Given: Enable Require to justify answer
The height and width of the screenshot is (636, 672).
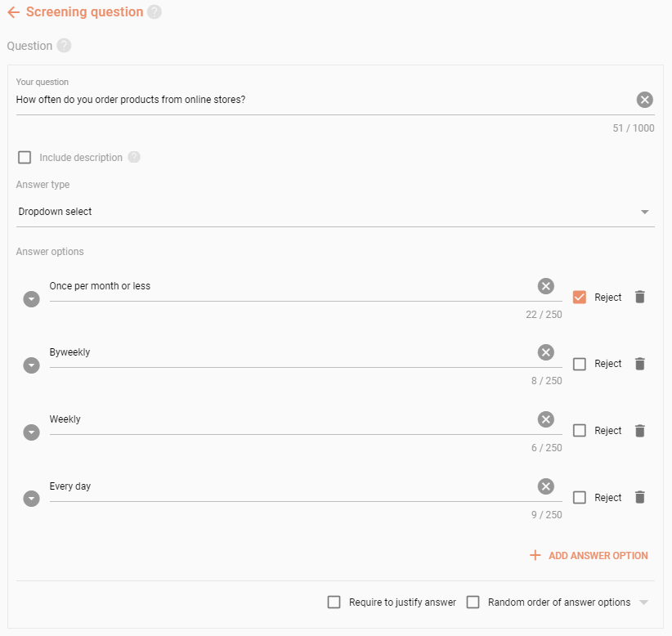Looking at the screenshot, I should pos(334,602).
